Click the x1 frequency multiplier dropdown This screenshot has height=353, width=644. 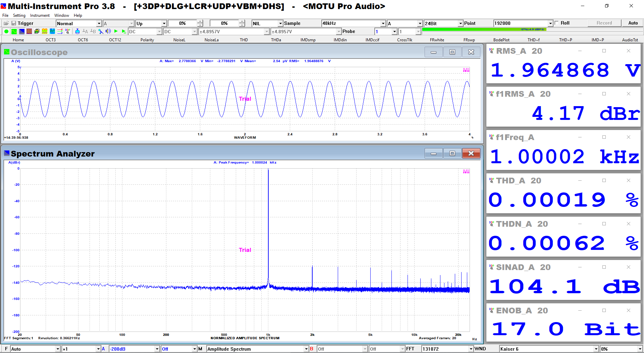81,349
